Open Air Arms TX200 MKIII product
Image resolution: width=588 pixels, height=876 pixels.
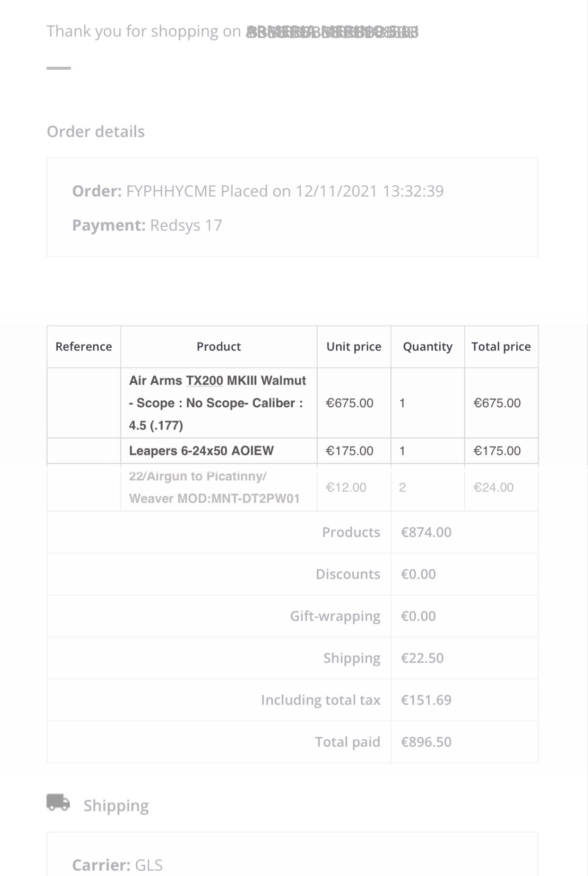pyautogui.click(x=218, y=403)
